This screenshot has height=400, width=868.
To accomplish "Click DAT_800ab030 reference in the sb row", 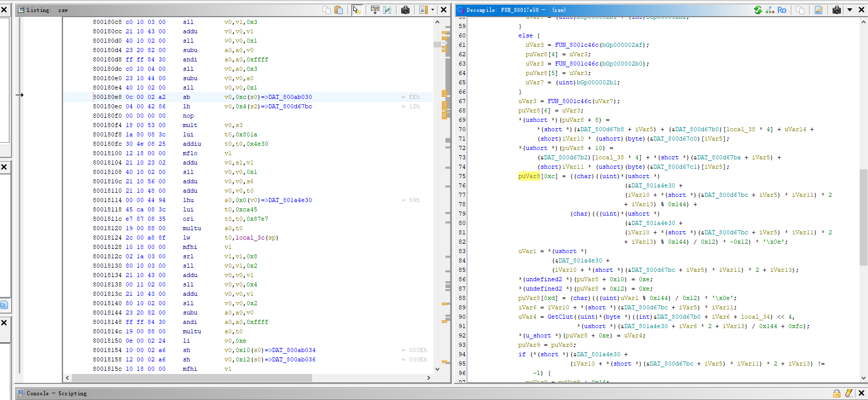I will (x=290, y=97).
